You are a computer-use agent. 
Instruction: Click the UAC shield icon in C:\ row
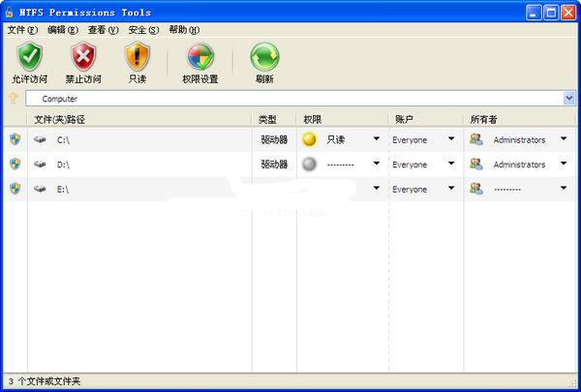[15, 139]
